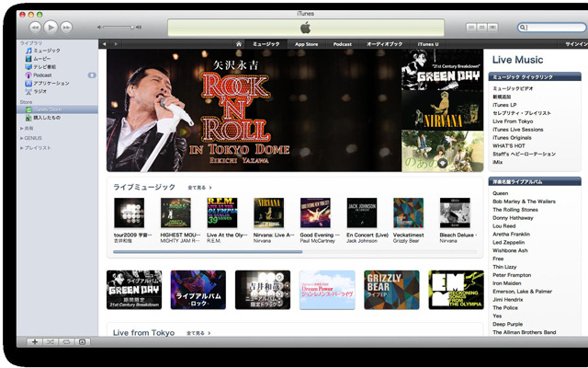Go back in the store navigation

[104, 44]
